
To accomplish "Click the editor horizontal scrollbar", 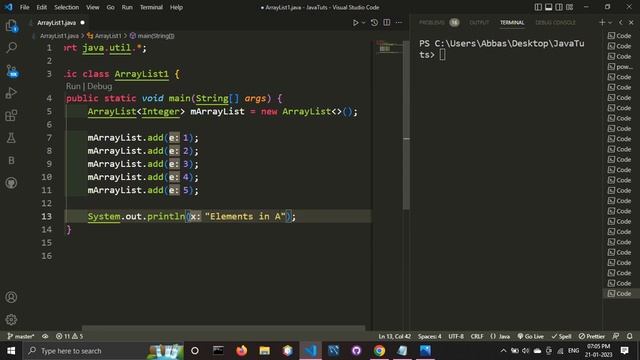I will [223, 328].
